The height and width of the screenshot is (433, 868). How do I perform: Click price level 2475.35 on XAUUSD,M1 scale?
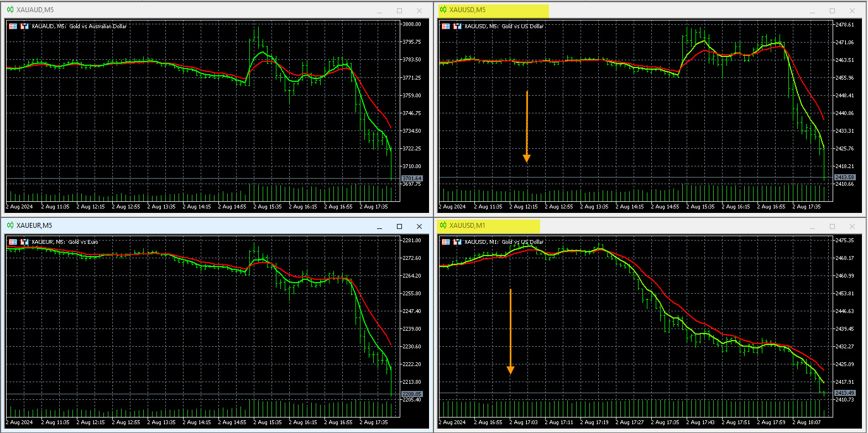(x=845, y=240)
